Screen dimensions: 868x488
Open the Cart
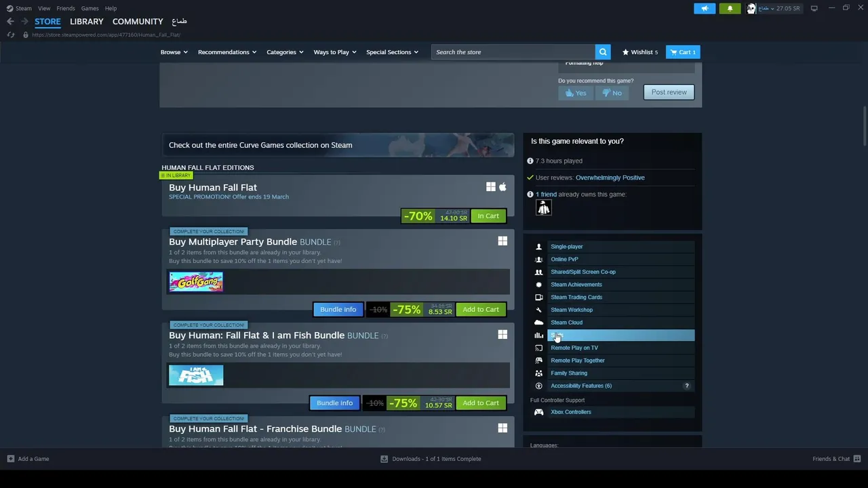(683, 52)
